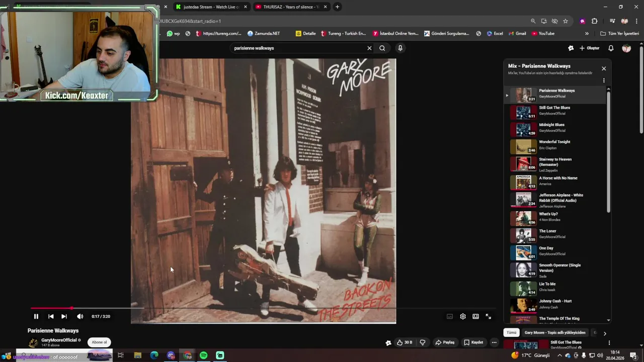Skip to the previous video
644x362 pixels.
tap(51, 316)
